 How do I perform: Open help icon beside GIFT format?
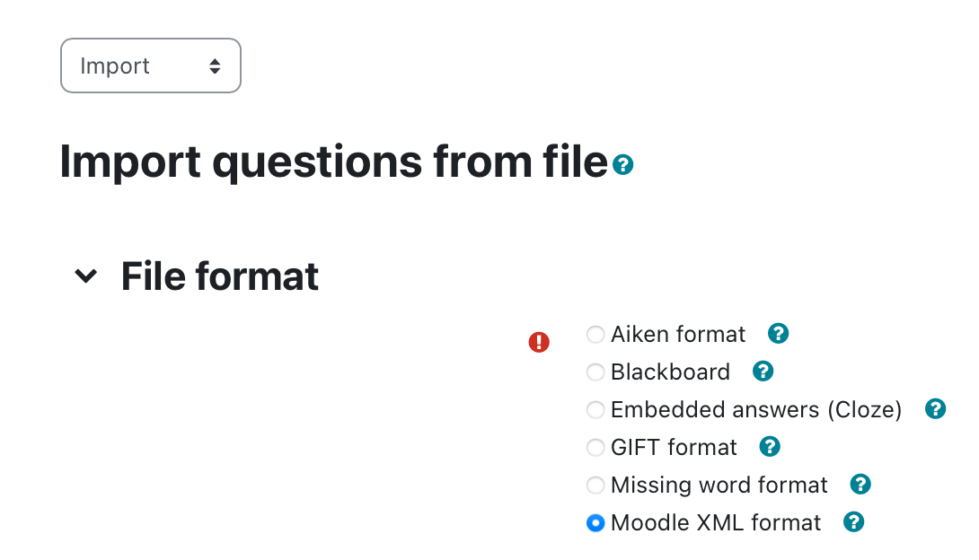tap(770, 447)
